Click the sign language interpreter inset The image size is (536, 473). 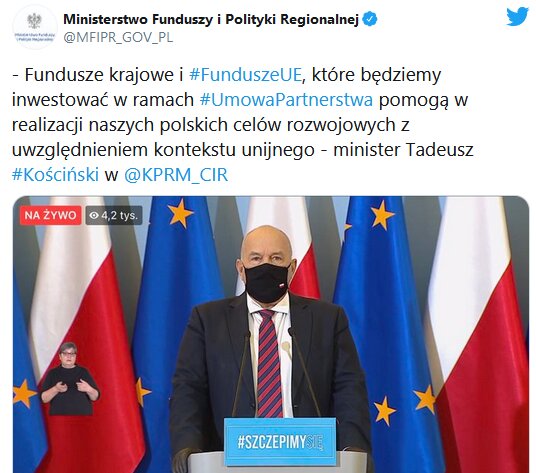pos(70,378)
